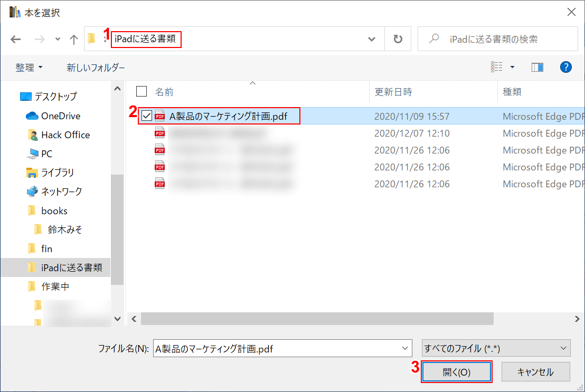This screenshot has height=392, width=585.
Task: Click horizontal scrollbar left arrow
Action: tap(134, 319)
